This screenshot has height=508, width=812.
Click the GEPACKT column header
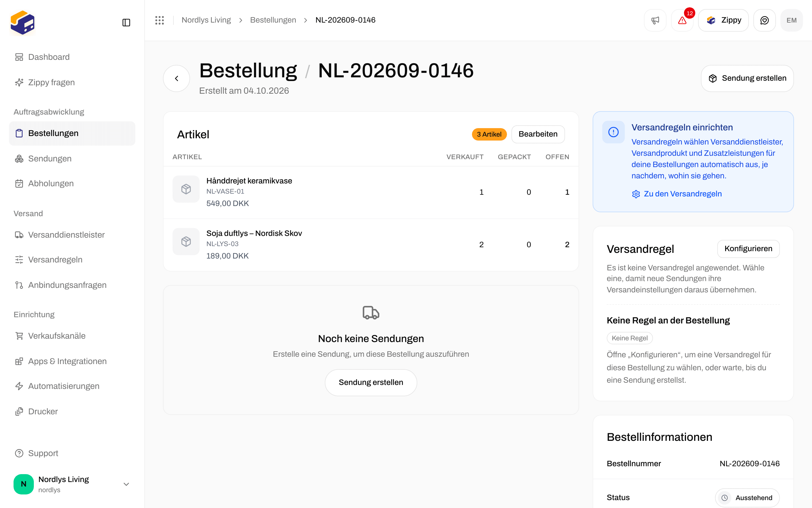[514, 157]
